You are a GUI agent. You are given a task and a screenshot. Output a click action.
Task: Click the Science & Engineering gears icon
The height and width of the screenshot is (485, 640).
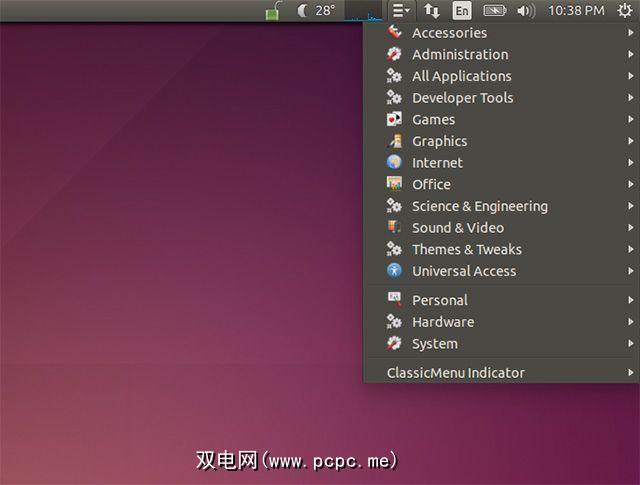[394, 206]
